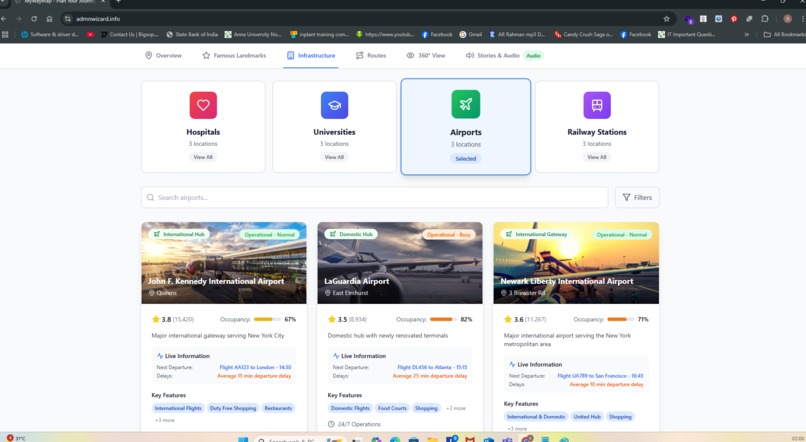806x442 pixels.
Task: Click the browser reload button
Action: point(34,19)
